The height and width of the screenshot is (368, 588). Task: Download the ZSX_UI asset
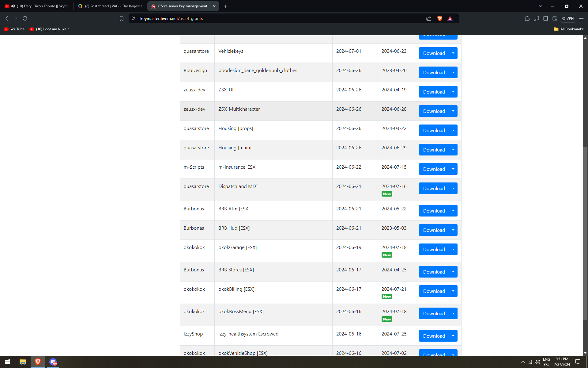(x=434, y=92)
